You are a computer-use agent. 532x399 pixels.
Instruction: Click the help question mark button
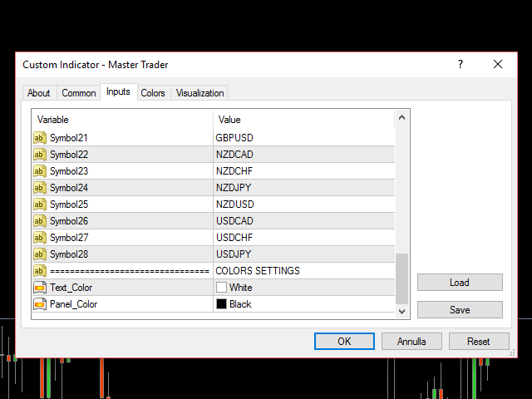(x=461, y=64)
